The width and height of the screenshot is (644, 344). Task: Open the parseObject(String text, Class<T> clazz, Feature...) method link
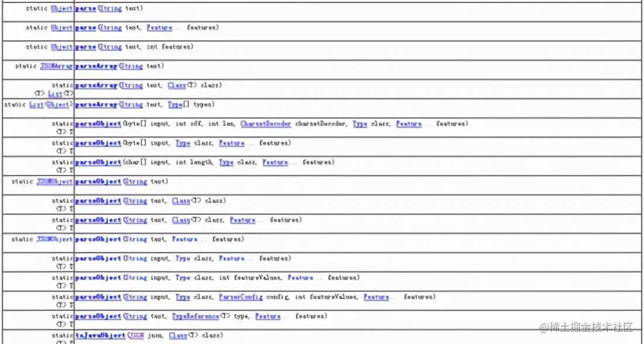[x=98, y=221]
